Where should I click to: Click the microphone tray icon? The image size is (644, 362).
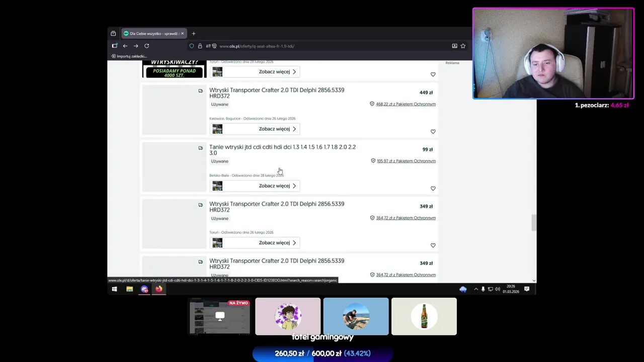pos(483,289)
